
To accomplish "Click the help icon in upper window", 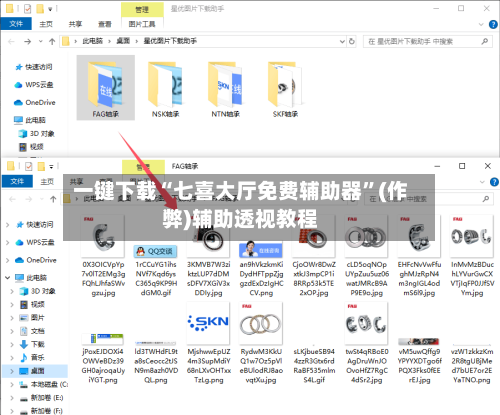I will [x=493, y=24].
